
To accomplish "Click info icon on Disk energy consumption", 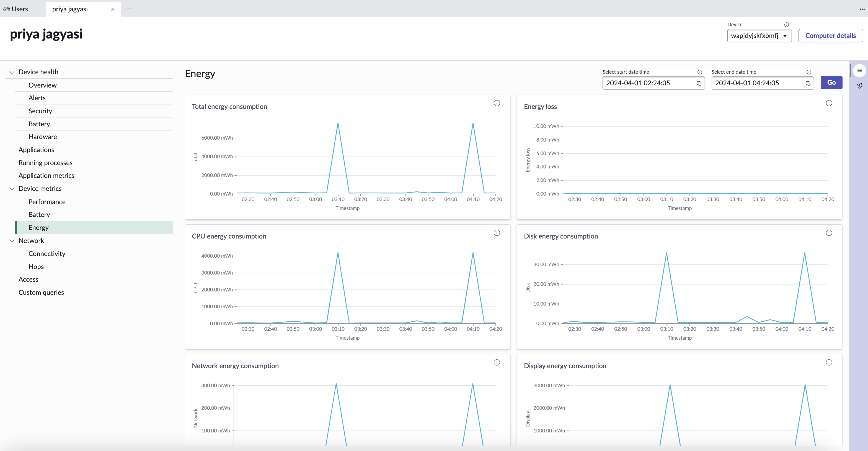I will point(829,233).
